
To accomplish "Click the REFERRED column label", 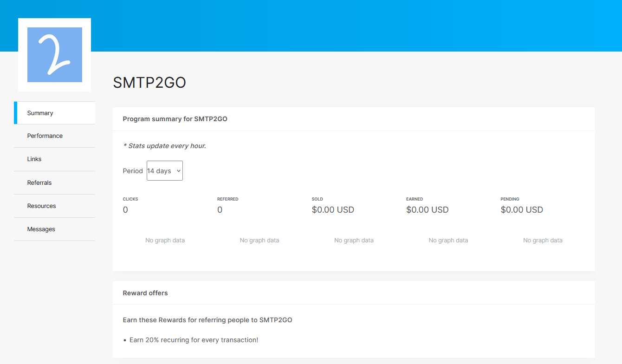I will click(228, 199).
